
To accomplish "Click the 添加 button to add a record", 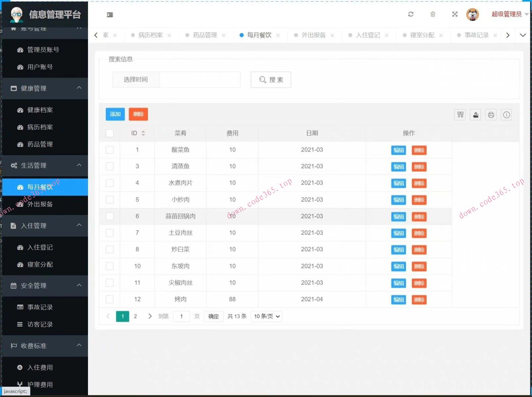I will pyautogui.click(x=115, y=114).
